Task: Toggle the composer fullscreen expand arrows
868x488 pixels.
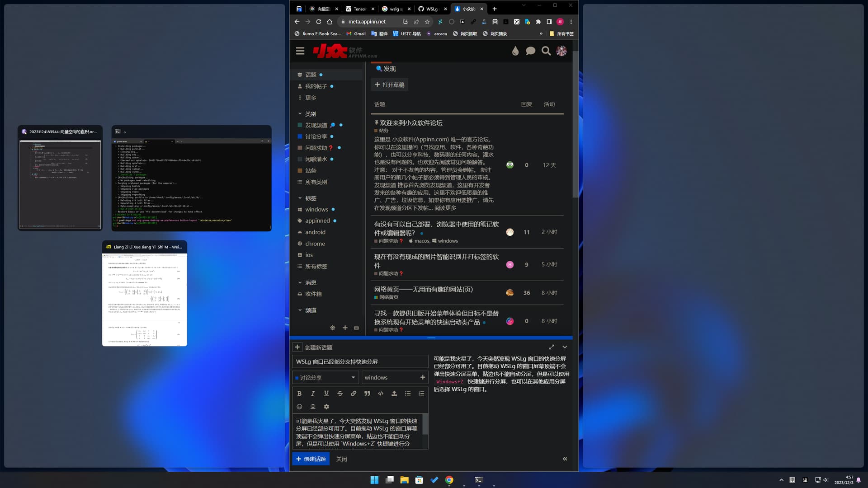Action: point(552,347)
